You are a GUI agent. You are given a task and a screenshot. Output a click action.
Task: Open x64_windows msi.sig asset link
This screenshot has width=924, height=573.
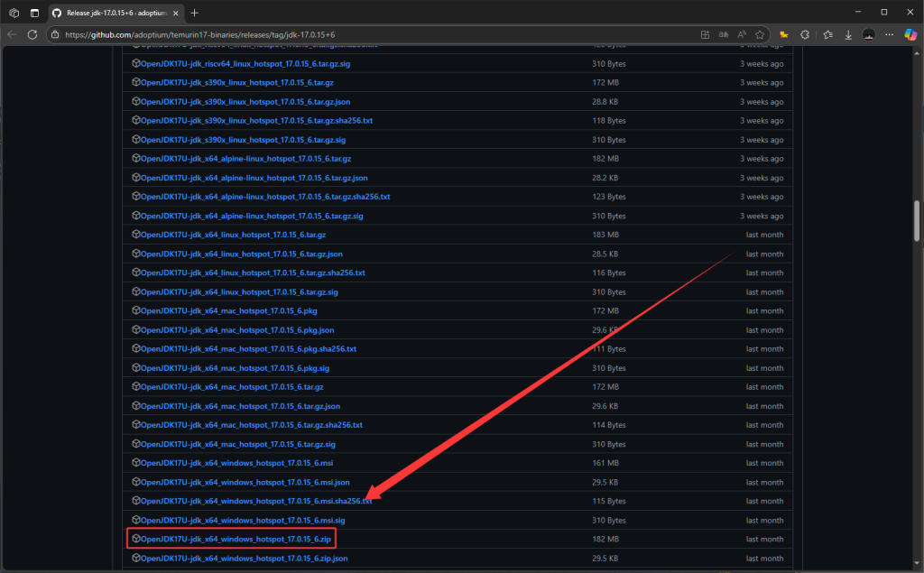pos(242,521)
